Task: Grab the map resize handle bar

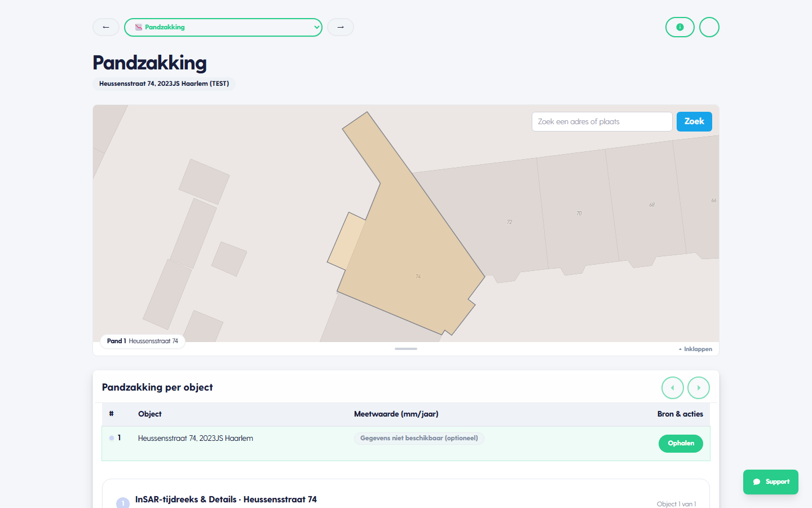Action: click(406, 349)
